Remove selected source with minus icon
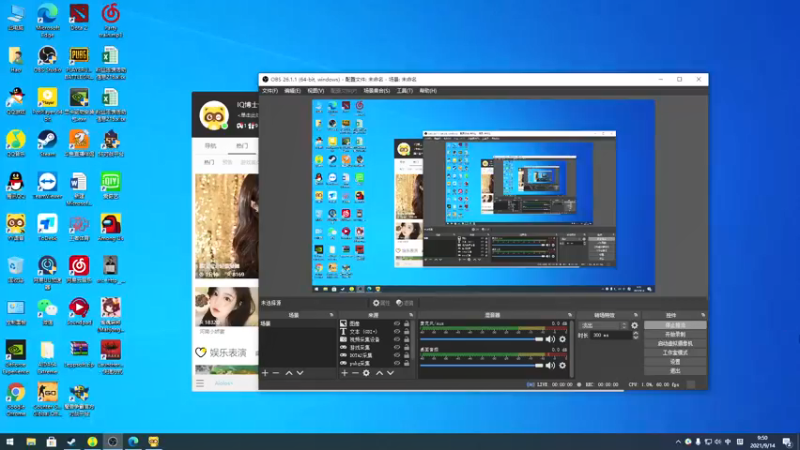Viewport: 800px width, 450px height. 355,373
